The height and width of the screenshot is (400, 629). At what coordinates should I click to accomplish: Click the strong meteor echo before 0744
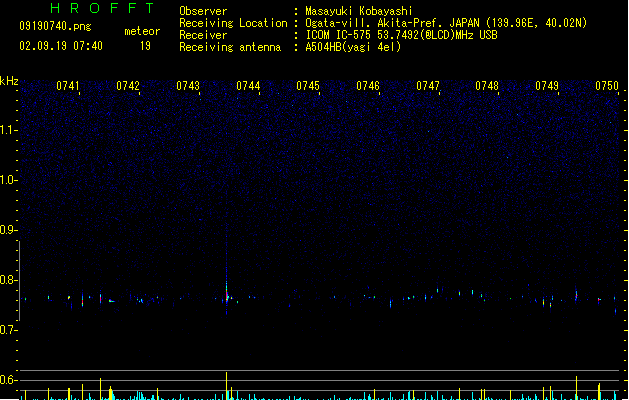tap(227, 296)
